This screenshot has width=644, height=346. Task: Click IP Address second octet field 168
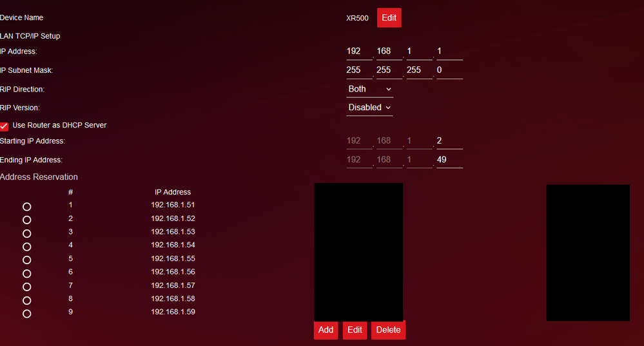(x=389, y=52)
